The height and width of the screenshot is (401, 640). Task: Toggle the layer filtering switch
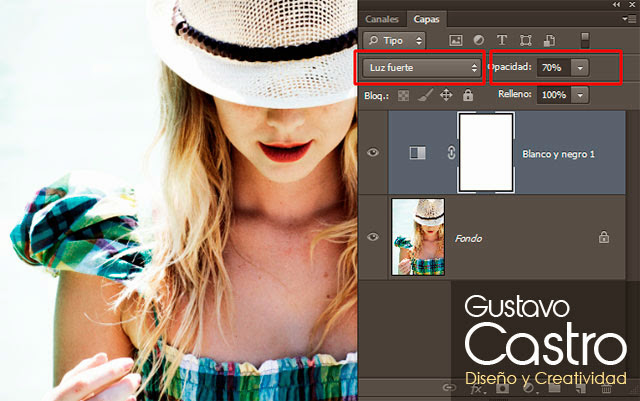(x=585, y=40)
